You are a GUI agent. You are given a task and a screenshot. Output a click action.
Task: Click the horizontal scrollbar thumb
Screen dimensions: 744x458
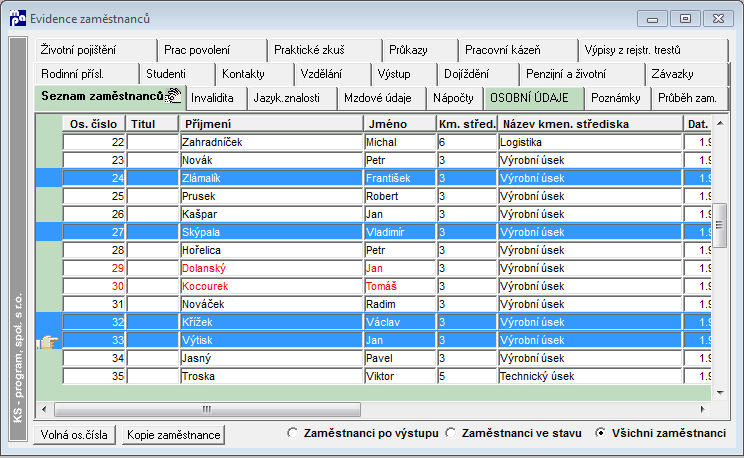pos(207,409)
